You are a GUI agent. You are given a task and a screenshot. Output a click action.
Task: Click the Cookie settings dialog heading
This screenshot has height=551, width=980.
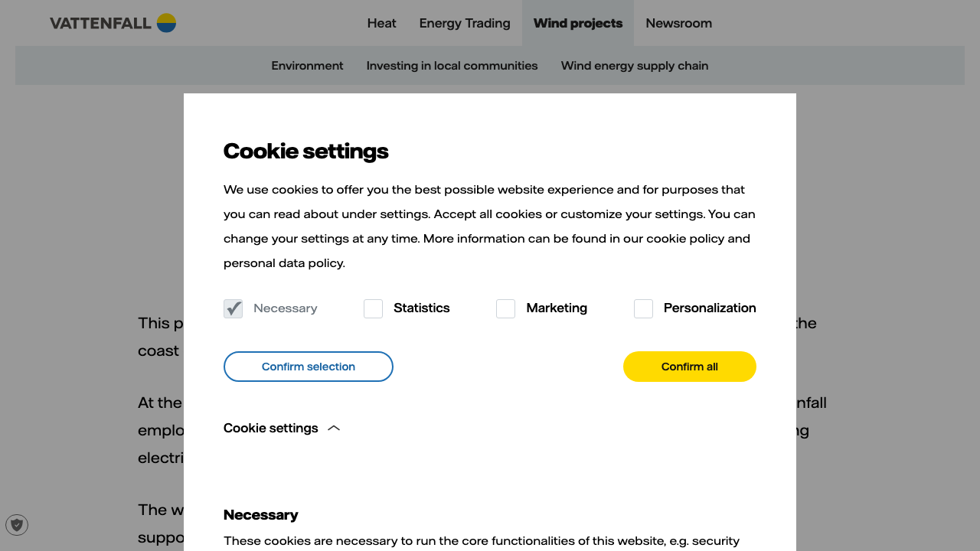(305, 151)
